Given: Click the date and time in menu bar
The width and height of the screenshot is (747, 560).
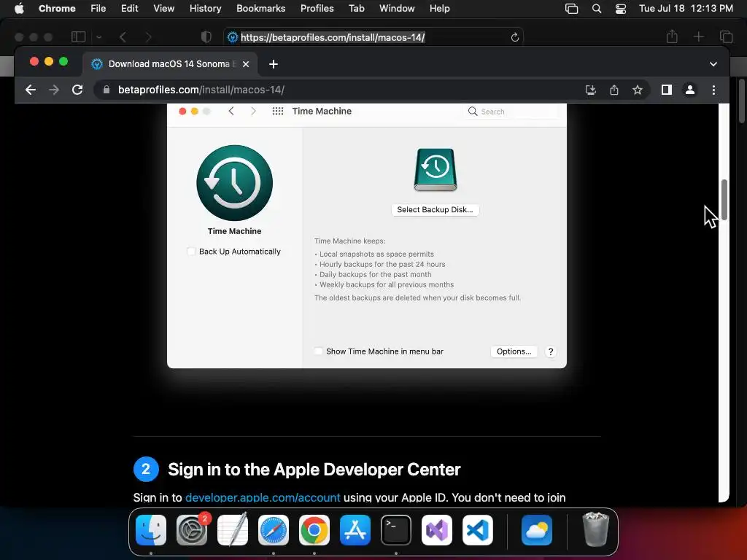Looking at the screenshot, I should [x=686, y=8].
